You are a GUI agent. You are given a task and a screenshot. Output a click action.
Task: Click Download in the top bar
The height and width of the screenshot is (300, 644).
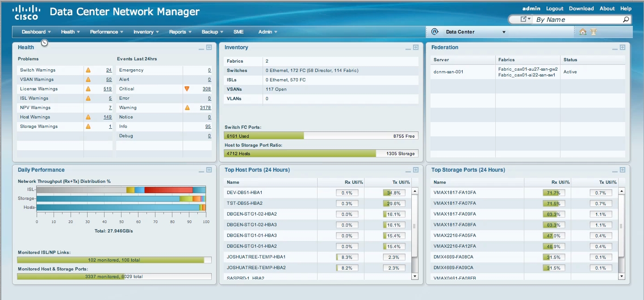point(581,8)
